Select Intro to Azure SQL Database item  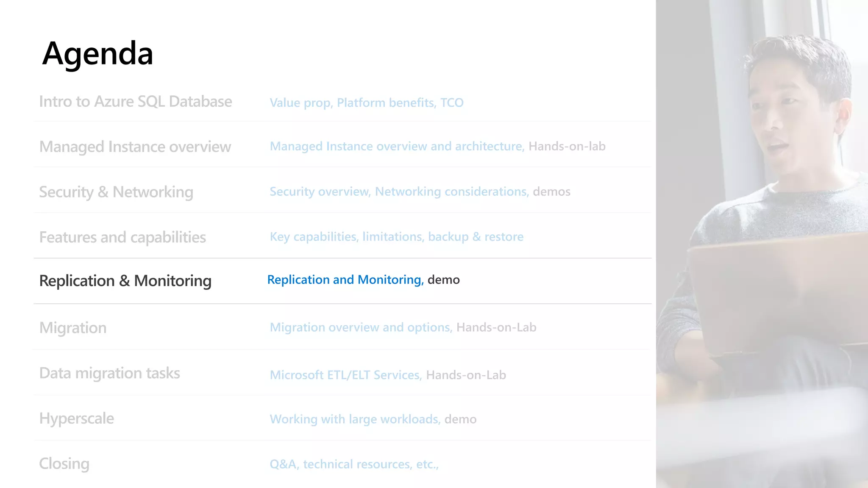click(x=136, y=102)
